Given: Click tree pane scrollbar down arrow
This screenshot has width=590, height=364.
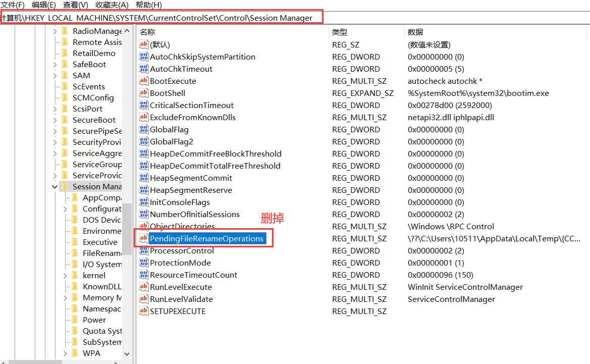Looking at the screenshot, I should (127, 354).
